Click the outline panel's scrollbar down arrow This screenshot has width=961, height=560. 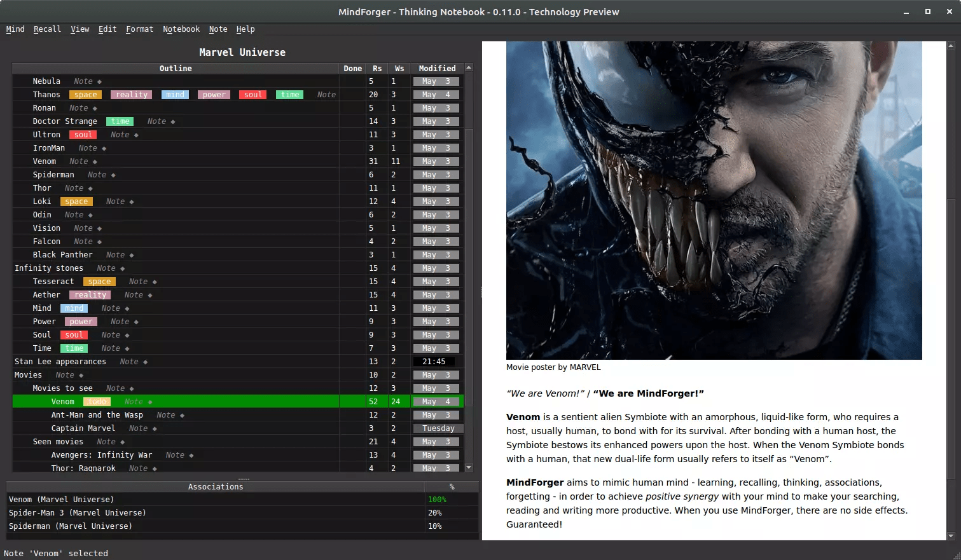[x=469, y=467]
